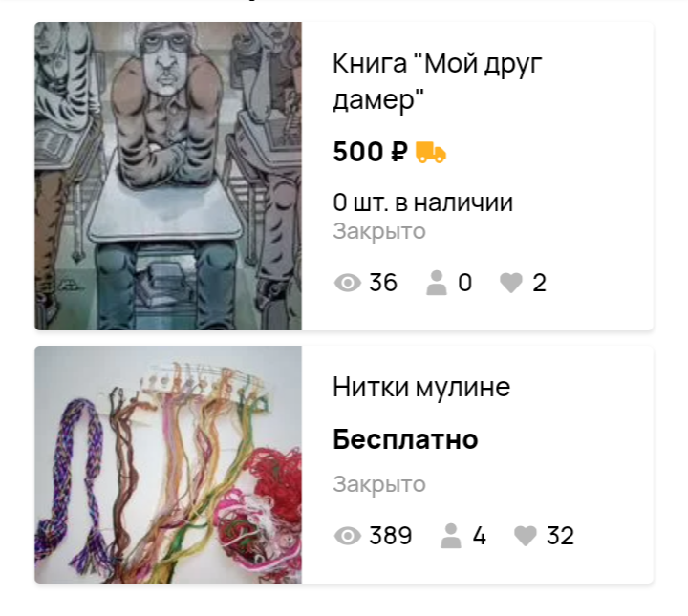The width and height of the screenshot is (688, 616).
Task: Click the eye views icon beside 36
Action: [x=348, y=283]
